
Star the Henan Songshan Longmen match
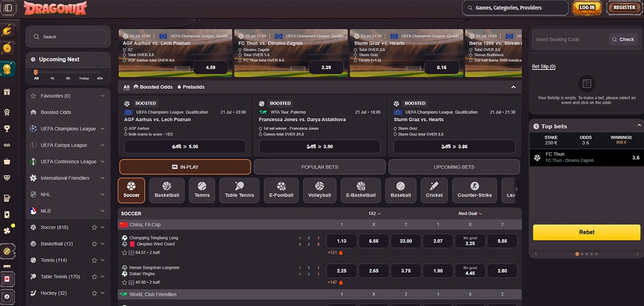coord(125,283)
